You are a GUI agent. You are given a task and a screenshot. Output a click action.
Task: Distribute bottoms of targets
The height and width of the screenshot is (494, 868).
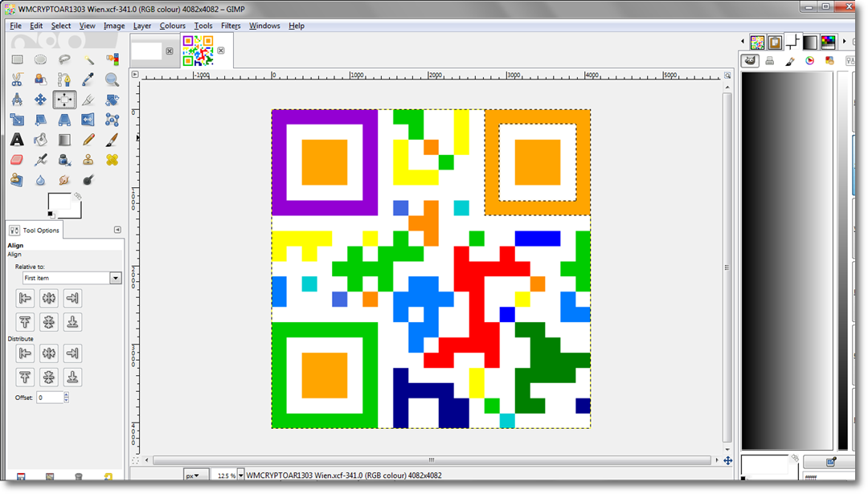72,377
